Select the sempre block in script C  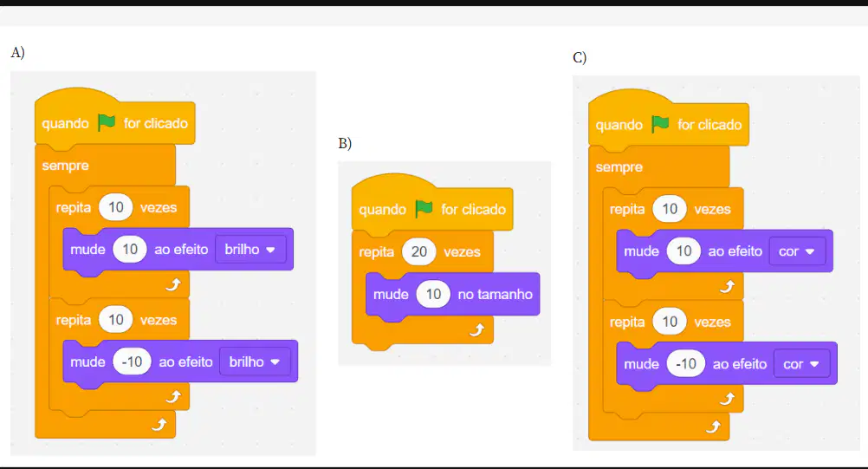(x=619, y=166)
